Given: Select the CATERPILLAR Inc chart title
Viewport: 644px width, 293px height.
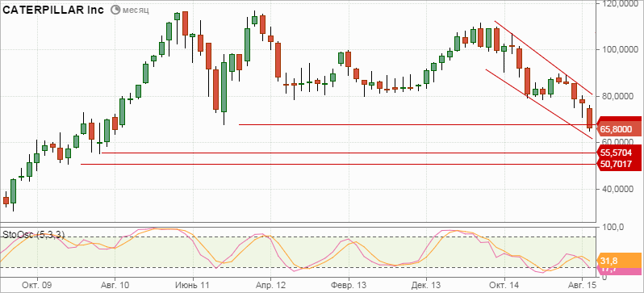Looking at the screenshot, I should [54, 10].
